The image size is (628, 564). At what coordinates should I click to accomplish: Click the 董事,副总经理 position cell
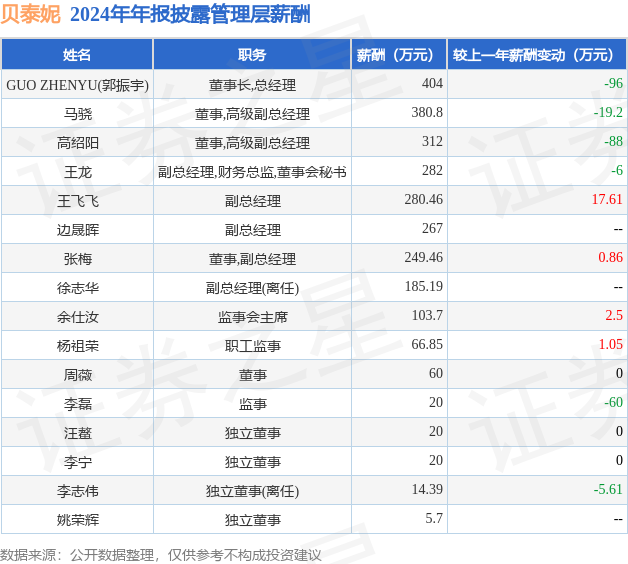tap(252, 259)
